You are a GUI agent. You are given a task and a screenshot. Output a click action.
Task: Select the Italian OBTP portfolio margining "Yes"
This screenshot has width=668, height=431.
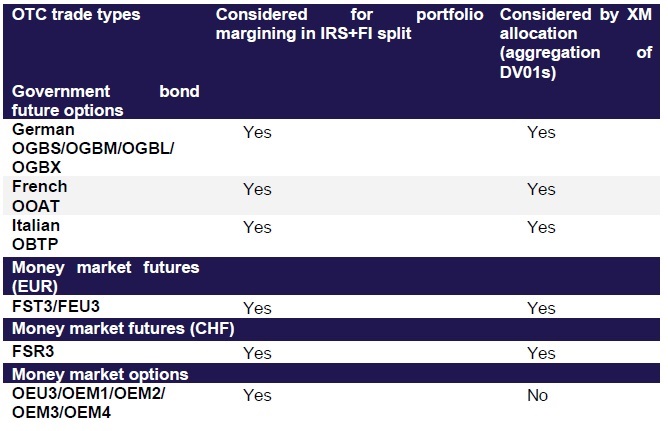257,227
